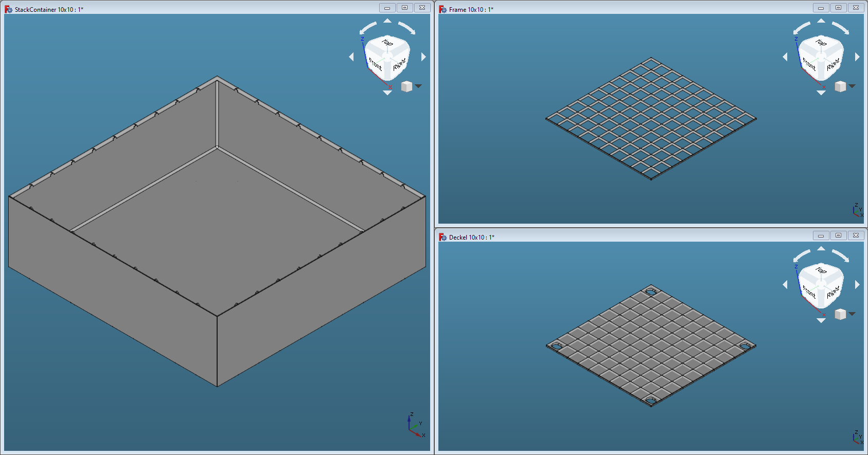Click the Right face of the StackContainer navigation cube
Image resolution: width=868 pixels, height=455 pixels.
pos(399,65)
